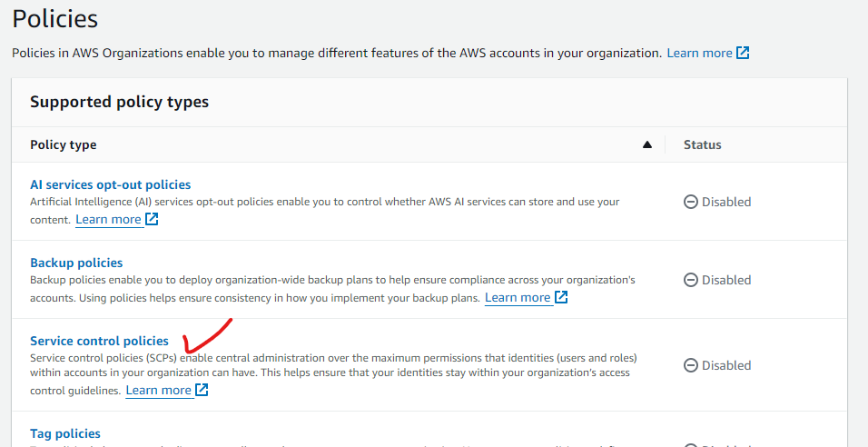Click Learn more under AI services opt-out policies
Screen dimensions: 868x447
pyautogui.click(x=108, y=220)
